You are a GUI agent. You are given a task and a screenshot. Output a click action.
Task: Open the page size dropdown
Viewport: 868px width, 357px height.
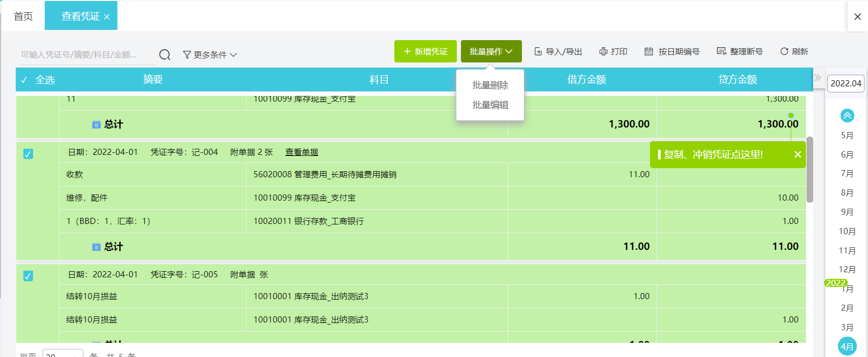[x=63, y=354]
